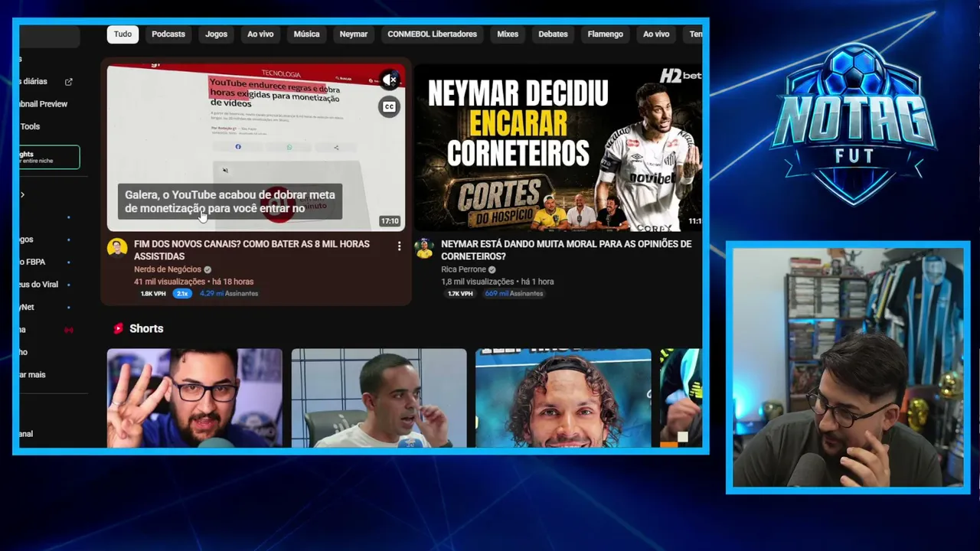Select the Mixes filter chip
Viewport: 980px width, 551px height.
tap(508, 34)
